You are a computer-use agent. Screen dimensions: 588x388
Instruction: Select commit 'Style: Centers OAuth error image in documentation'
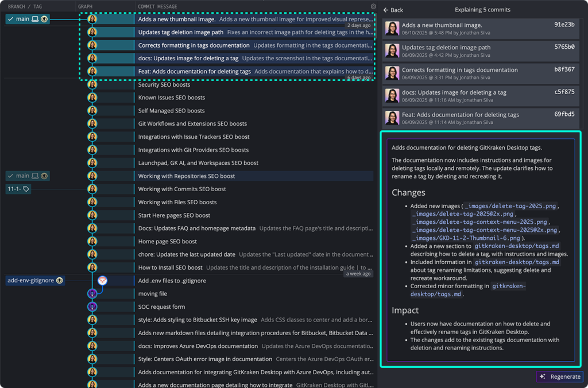point(254,359)
